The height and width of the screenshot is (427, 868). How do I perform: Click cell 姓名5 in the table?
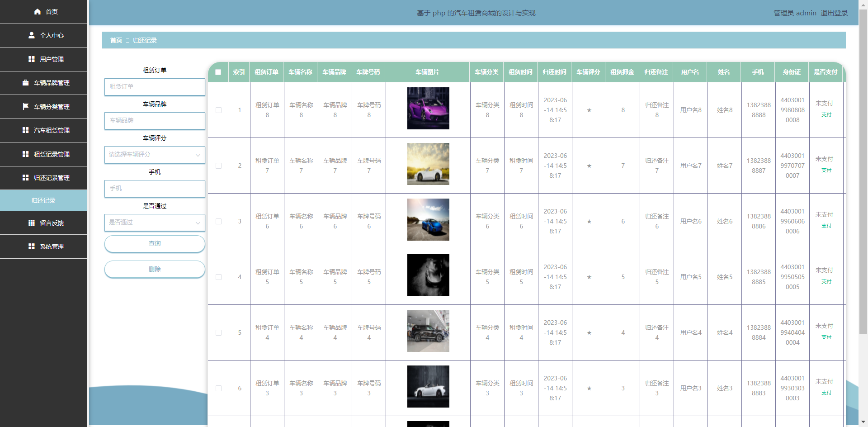coord(725,277)
